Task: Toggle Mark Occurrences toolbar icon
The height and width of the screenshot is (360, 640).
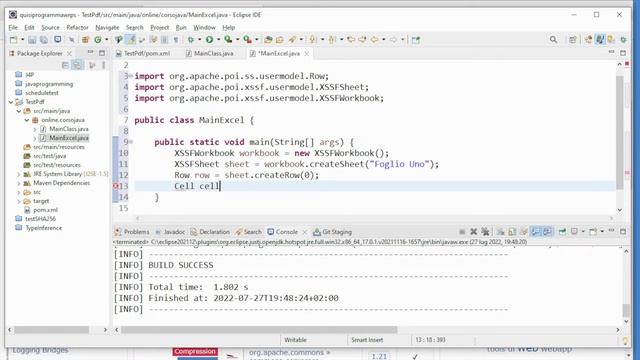Action: click(x=131, y=40)
